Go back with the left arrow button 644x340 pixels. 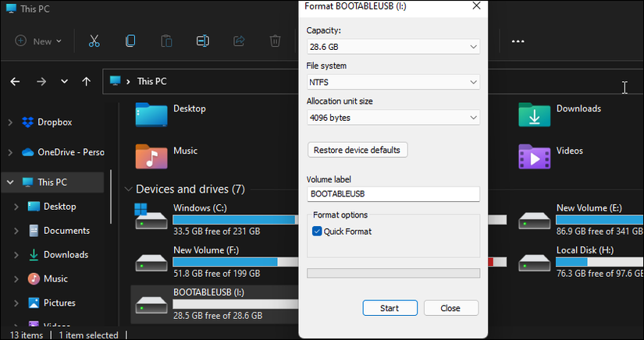point(15,82)
